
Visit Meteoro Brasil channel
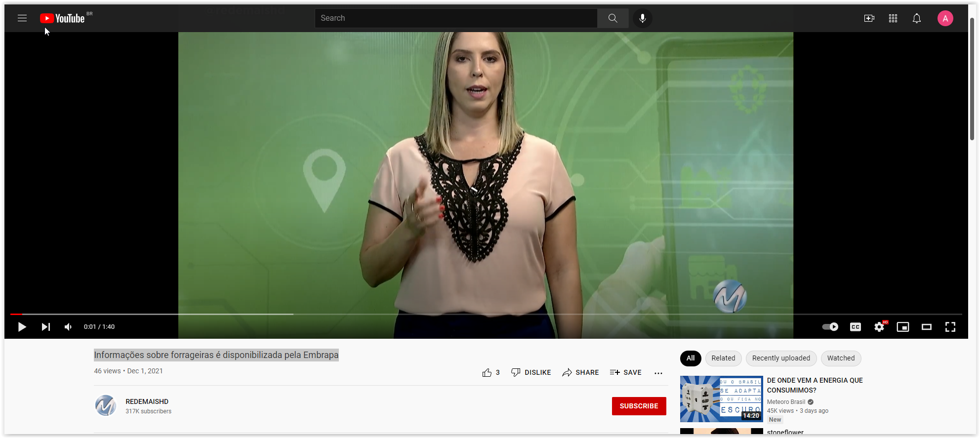tap(786, 402)
